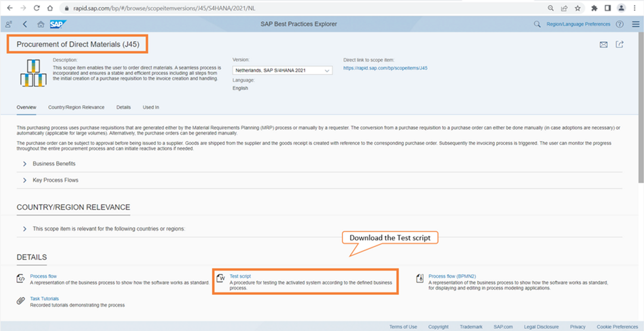Click the share page icon in address bar
Image resolution: width=644 pixels, height=331 pixels.
pyautogui.click(x=565, y=8)
